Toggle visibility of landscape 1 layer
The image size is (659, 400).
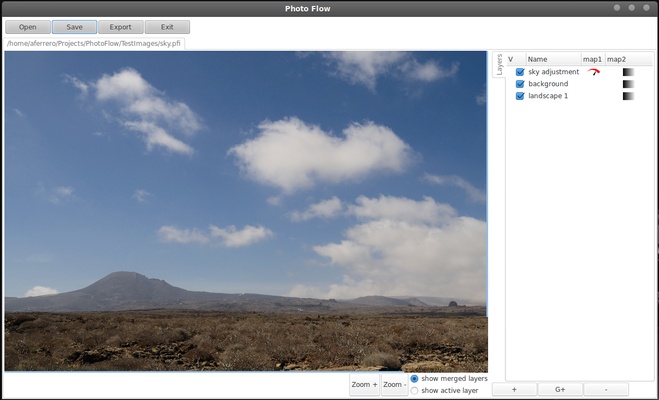tap(520, 96)
